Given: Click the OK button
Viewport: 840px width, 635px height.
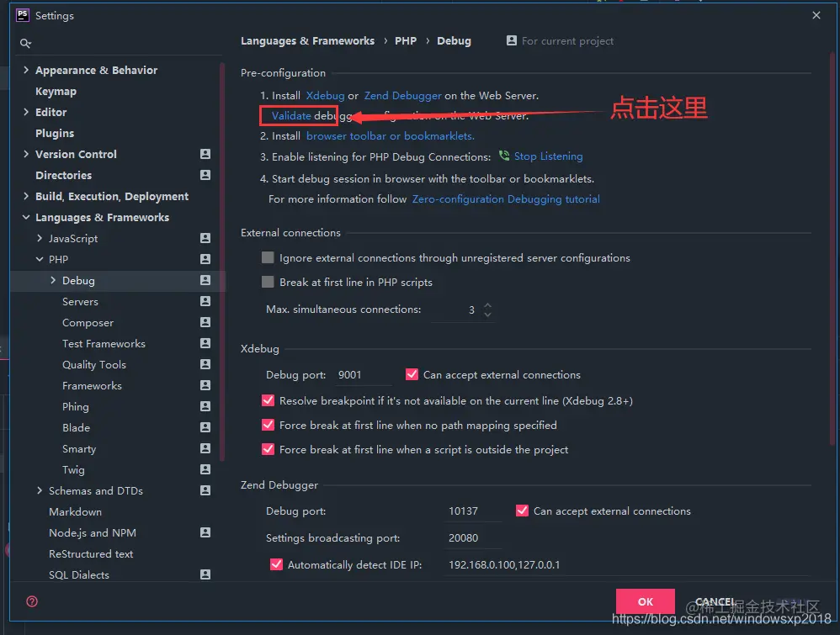Looking at the screenshot, I should [x=645, y=601].
